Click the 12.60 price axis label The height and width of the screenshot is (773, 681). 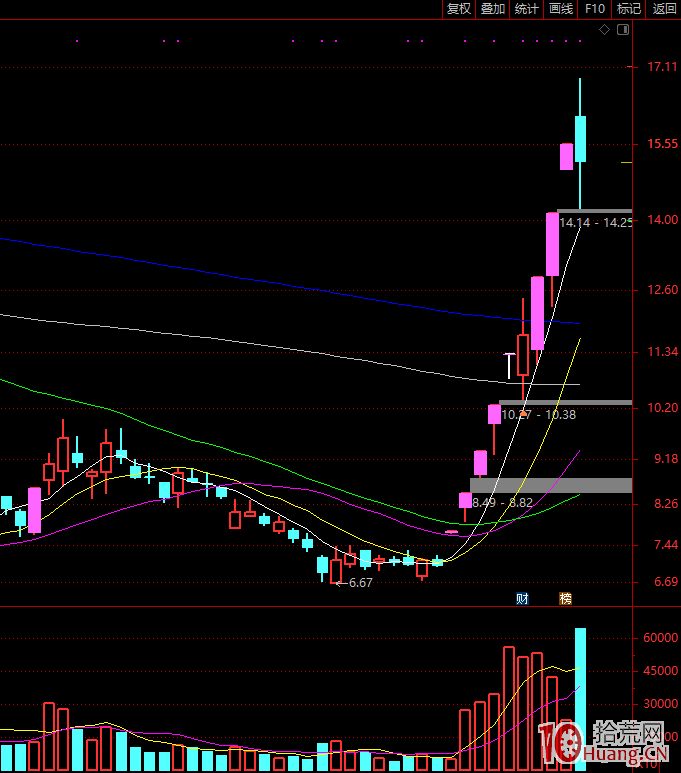click(662, 290)
